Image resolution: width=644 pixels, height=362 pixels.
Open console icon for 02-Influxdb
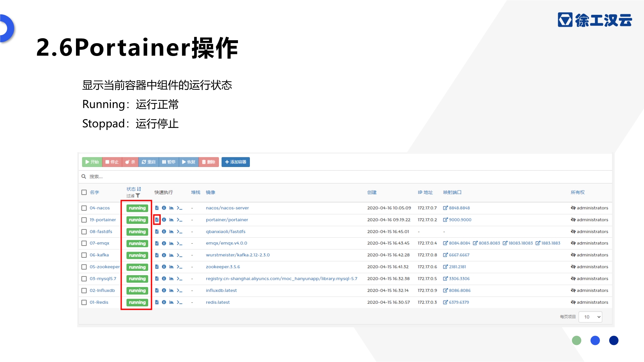coord(179,290)
